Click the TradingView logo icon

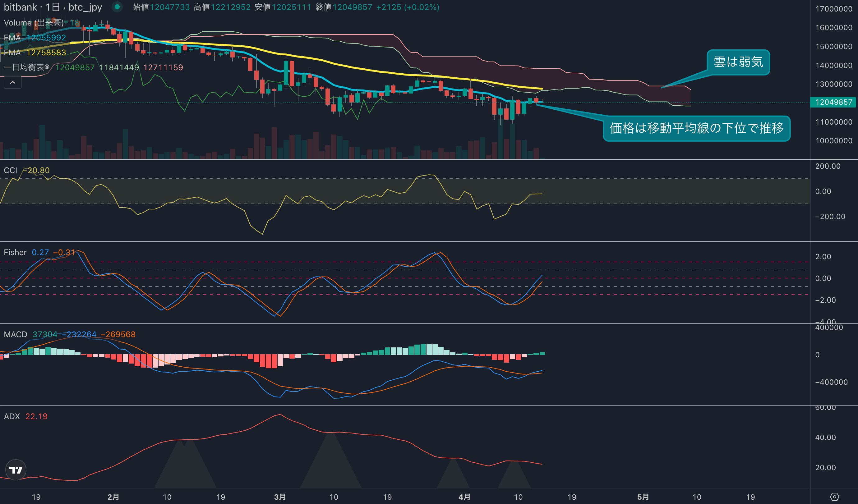tap(16, 470)
